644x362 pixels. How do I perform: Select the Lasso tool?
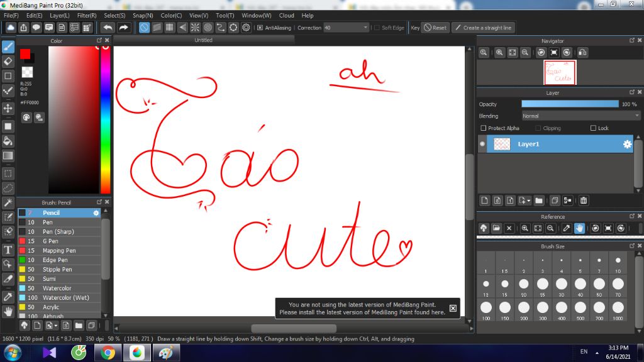[8, 189]
